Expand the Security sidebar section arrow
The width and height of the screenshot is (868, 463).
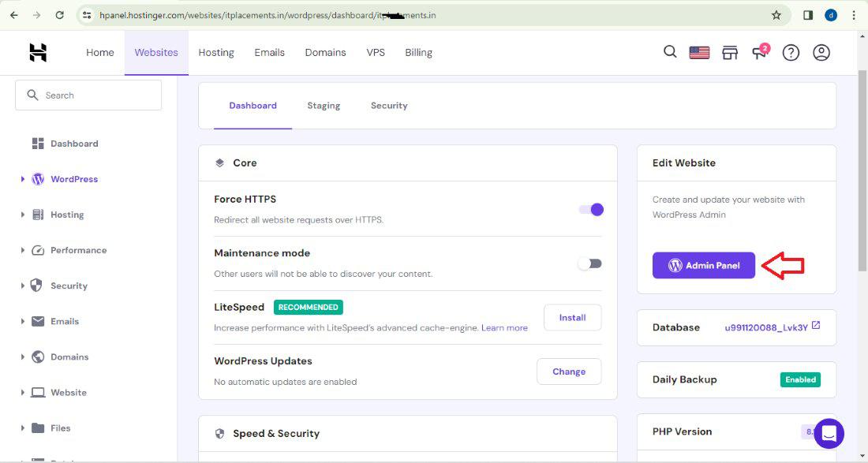23,286
